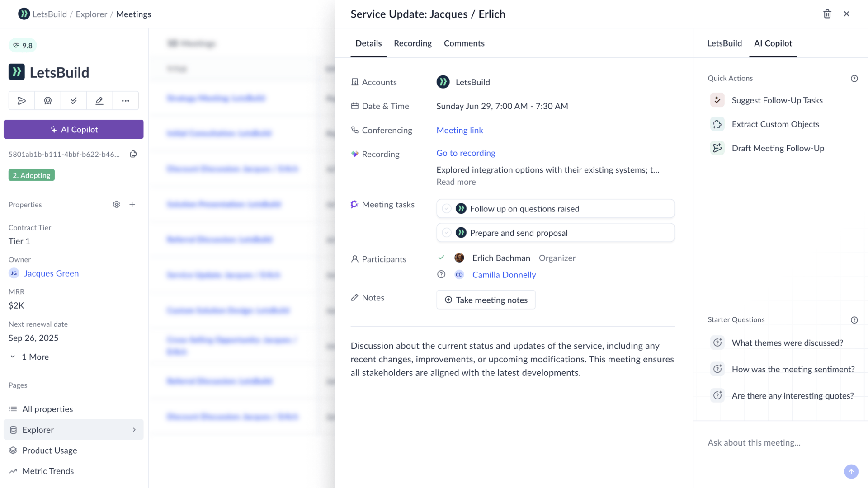Click Draft Meeting Follow-Up action
This screenshot has width=868, height=488.
coord(778,148)
